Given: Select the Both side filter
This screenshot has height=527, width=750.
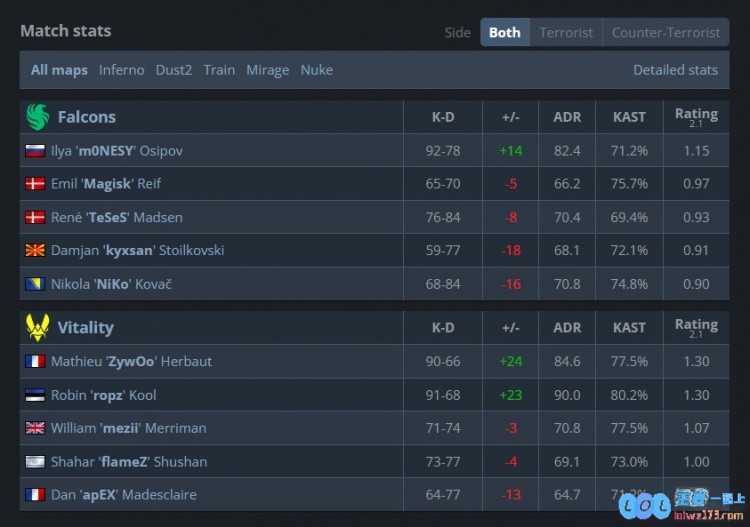Looking at the screenshot, I should (505, 33).
